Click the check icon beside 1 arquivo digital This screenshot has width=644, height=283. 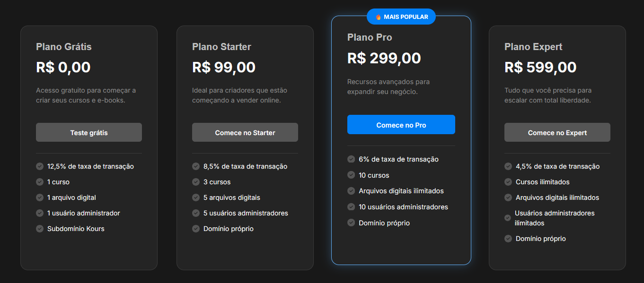40,197
